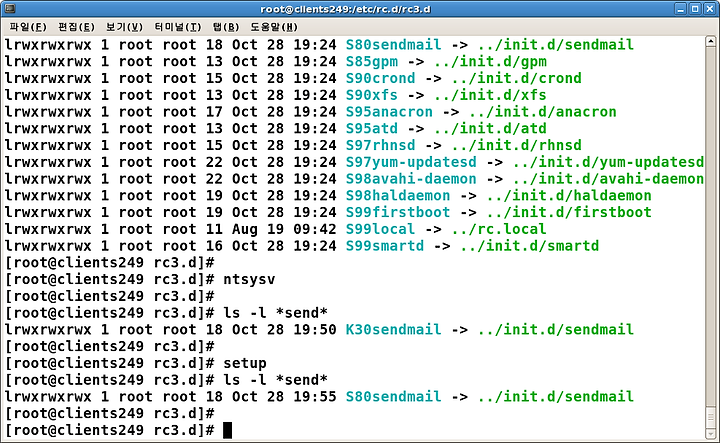Click the Aug 19 09:42 date
This screenshot has height=443, width=720.
coord(284,229)
